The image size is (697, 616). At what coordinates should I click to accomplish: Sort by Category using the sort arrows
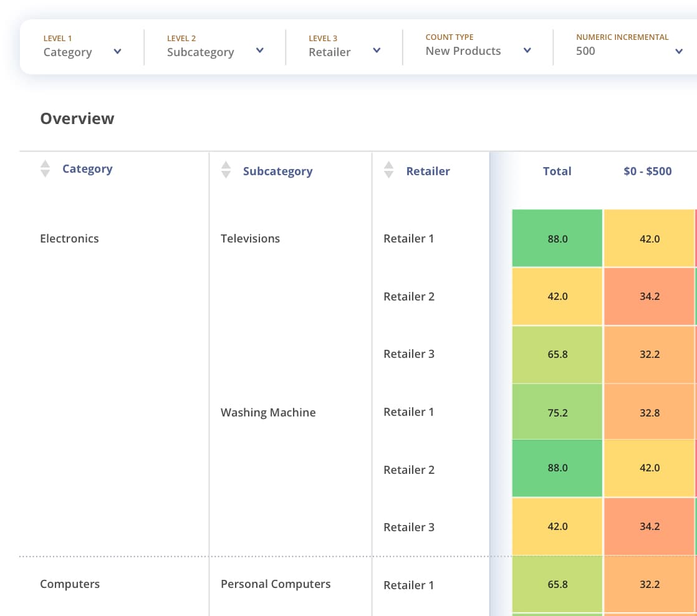(45, 169)
